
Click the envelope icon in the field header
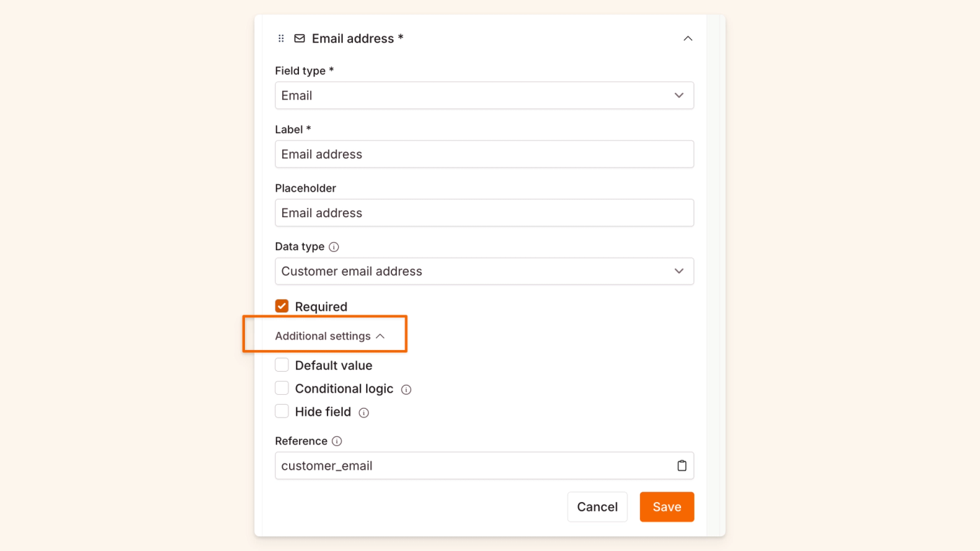point(300,39)
